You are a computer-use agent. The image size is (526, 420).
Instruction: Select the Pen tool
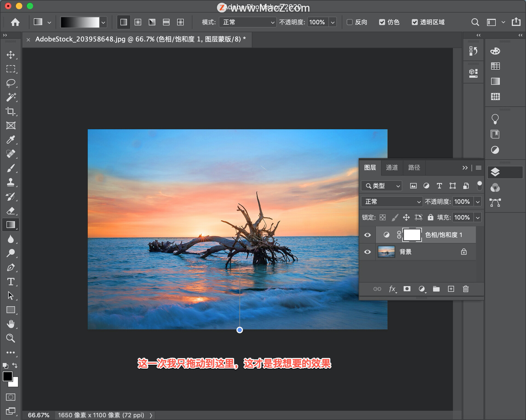pyautogui.click(x=11, y=268)
